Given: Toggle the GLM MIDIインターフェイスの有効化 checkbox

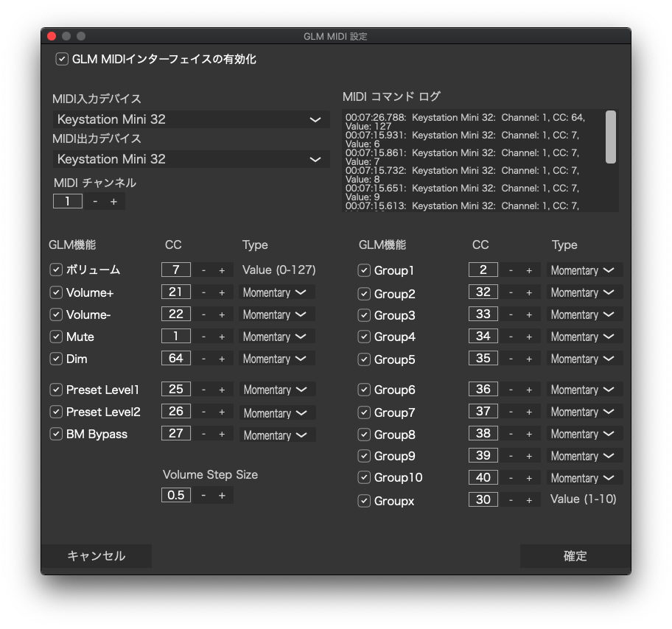Looking at the screenshot, I should 62,59.
